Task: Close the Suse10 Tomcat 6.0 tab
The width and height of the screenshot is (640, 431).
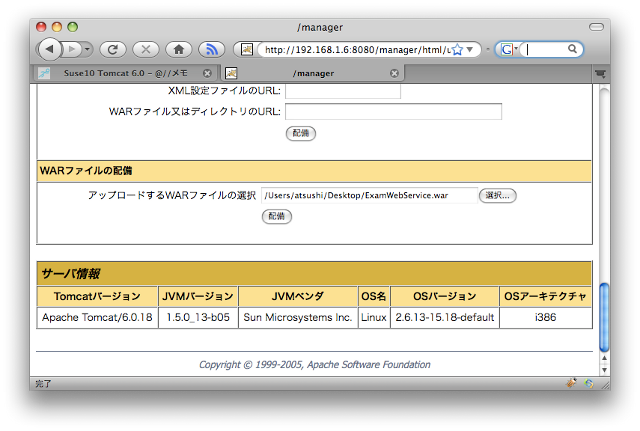Action: 207,73
